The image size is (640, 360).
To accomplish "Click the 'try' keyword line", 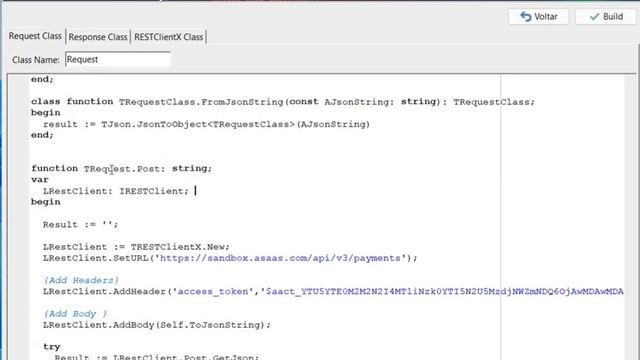I will coord(52,347).
